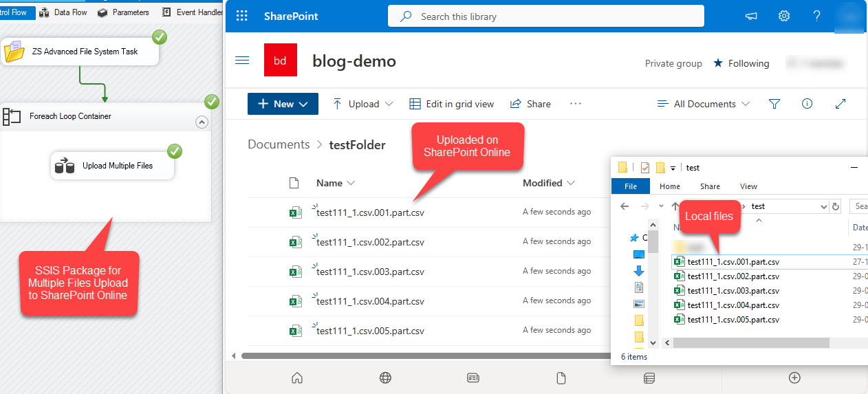868x394 pixels.
Task: Click the Share command
Action: [530, 104]
